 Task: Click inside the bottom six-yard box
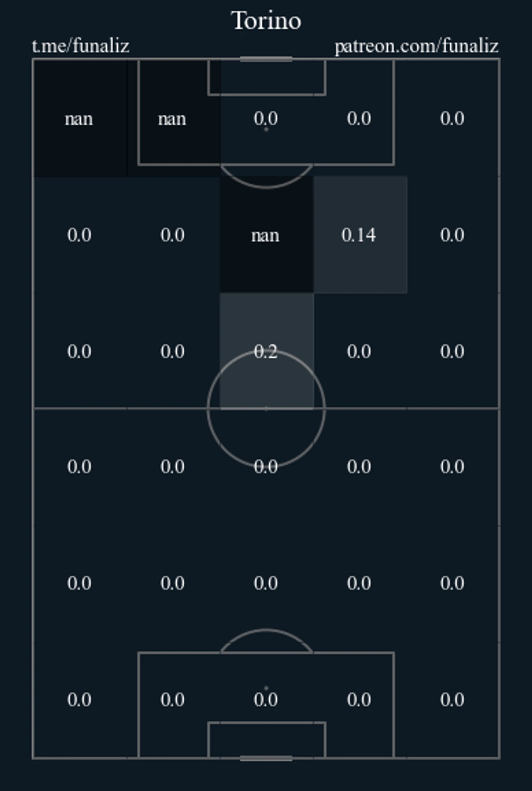pos(267,740)
